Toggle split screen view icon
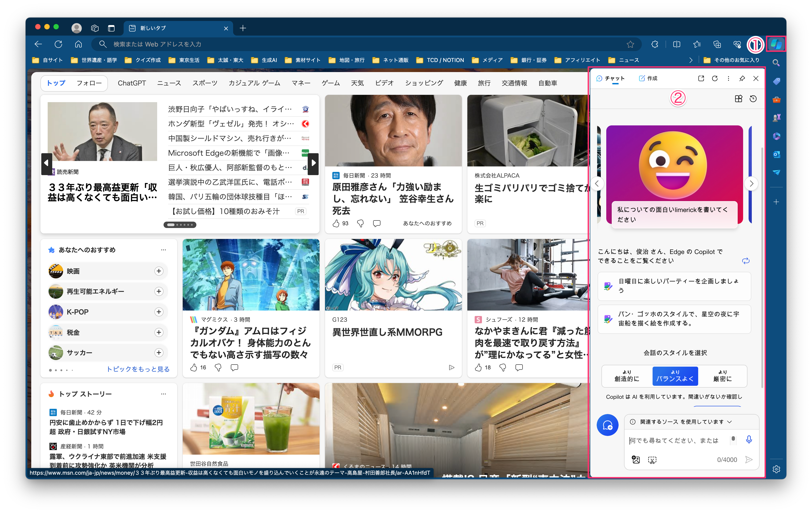This screenshot has height=513, width=812. pyautogui.click(x=677, y=44)
